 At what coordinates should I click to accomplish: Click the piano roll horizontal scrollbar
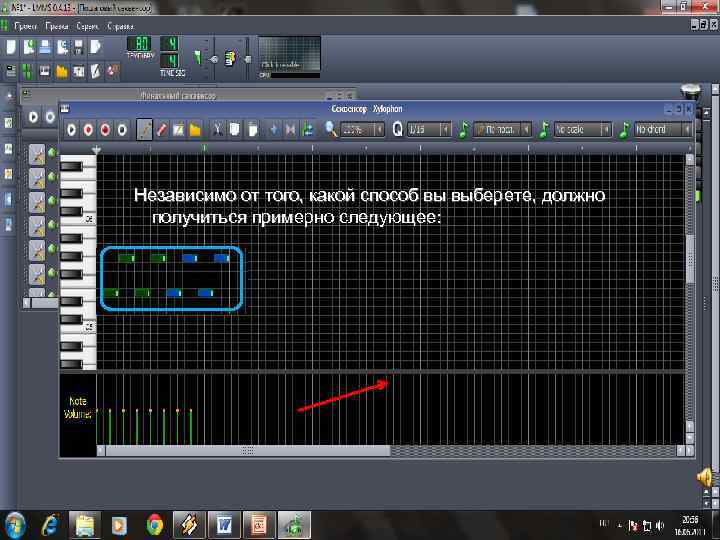(x=248, y=451)
